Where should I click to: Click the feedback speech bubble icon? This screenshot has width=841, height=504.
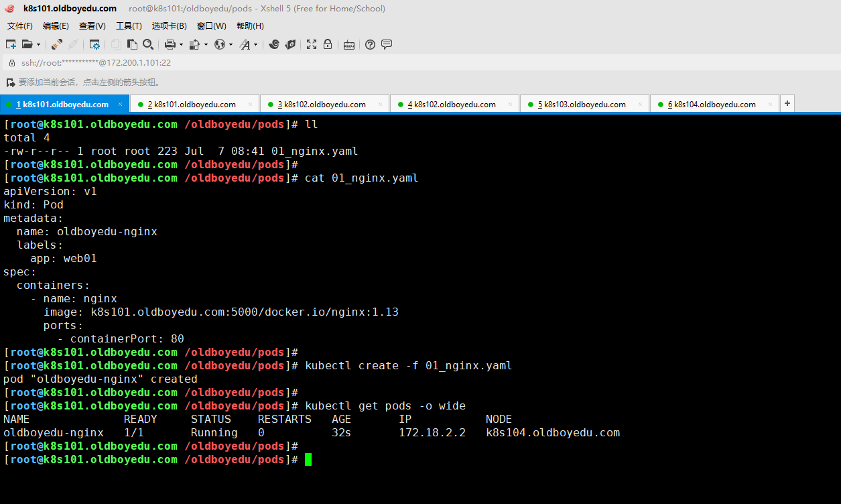click(x=387, y=45)
